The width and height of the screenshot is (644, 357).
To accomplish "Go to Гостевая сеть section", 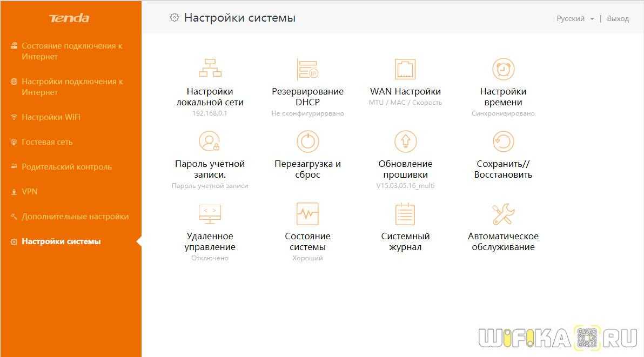I will click(47, 142).
